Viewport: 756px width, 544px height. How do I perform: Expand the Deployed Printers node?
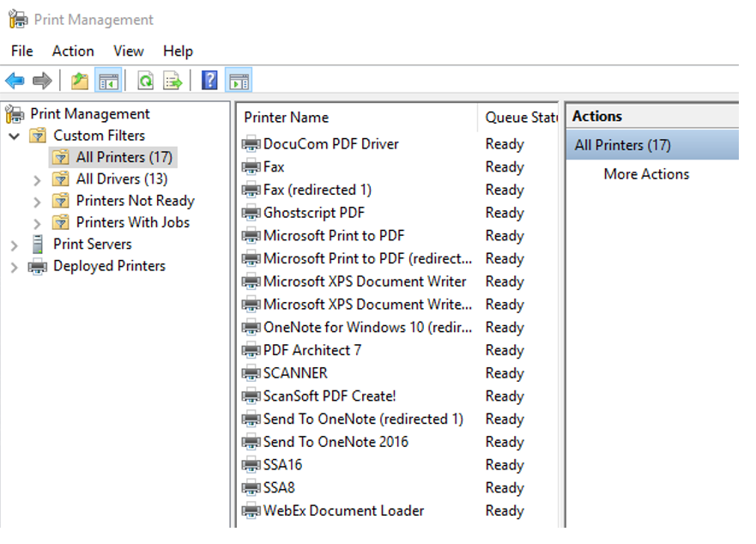pyautogui.click(x=15, y=268)
